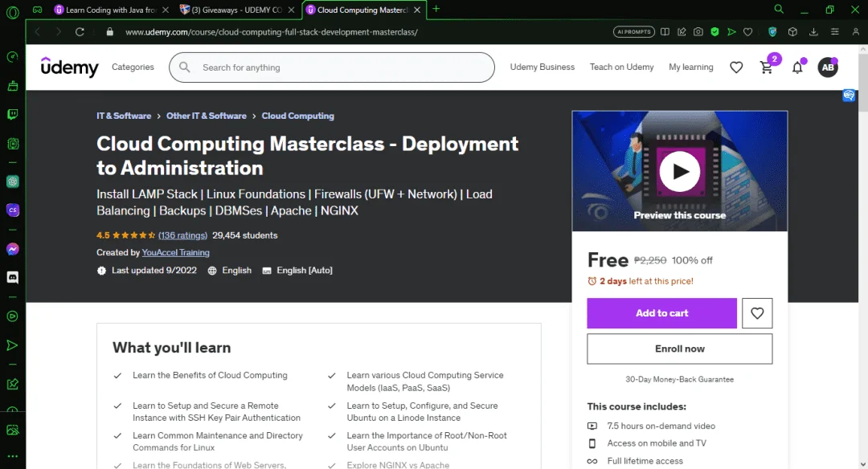
Task: Go back to the previous page
Action: coord(38,32)
